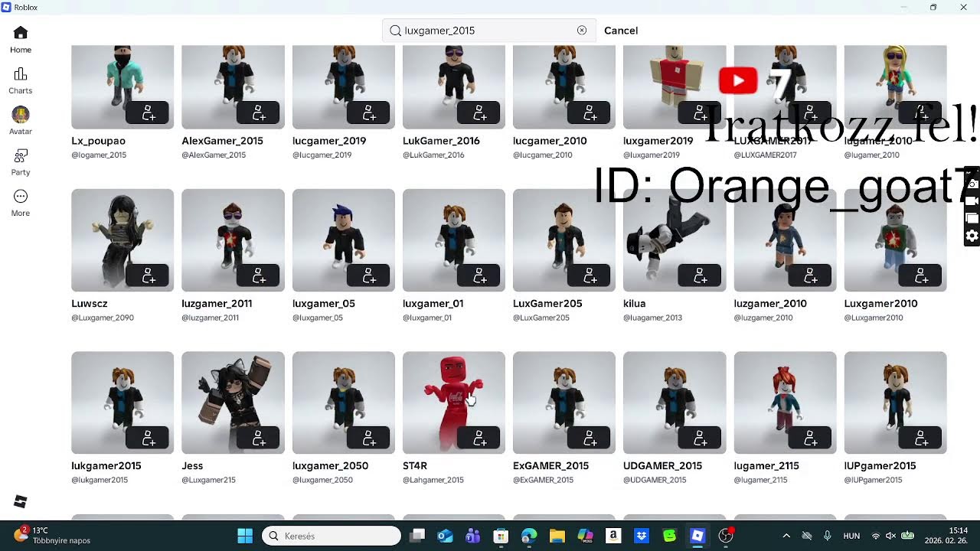Screen dimensions: 980x551
Task: Select the @luagamer_2013 username text
Action: point(652,318)
